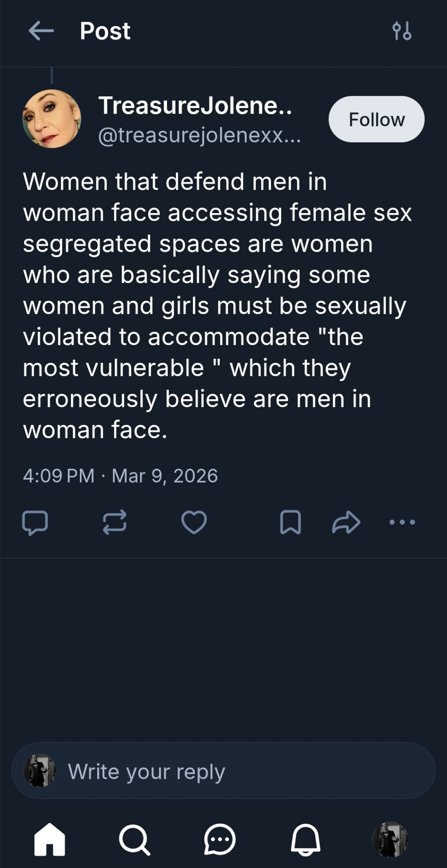Open the Search tab
The width and height of the screenshot is (447, 868).
click(x=135, y=839)
